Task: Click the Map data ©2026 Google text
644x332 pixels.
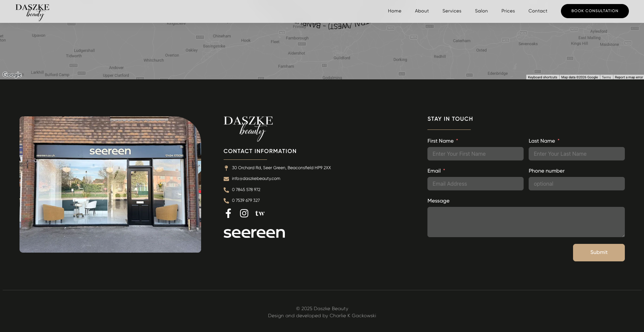Action: click(579, 77)
